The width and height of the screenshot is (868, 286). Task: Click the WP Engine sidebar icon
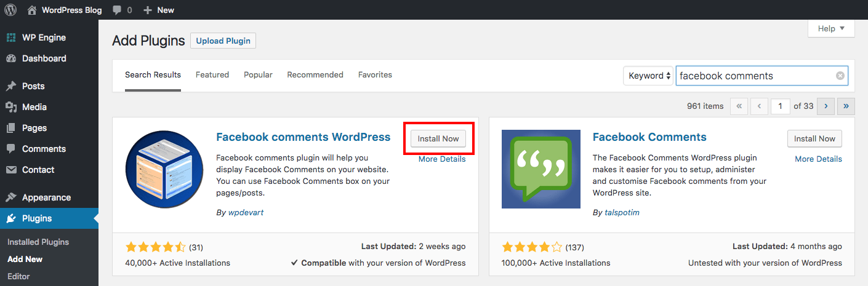[x=11, y=38]
